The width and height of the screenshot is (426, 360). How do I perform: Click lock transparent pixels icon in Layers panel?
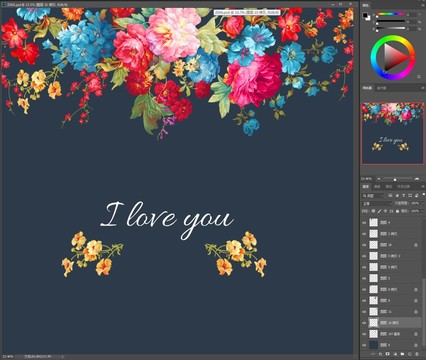click(x=373, y=211)
